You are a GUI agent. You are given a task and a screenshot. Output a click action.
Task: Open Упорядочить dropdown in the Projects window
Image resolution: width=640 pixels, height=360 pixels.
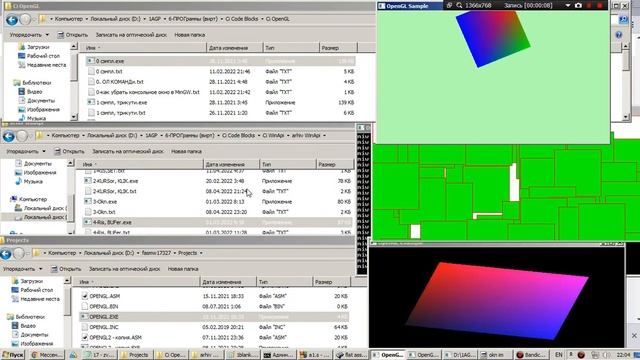(x=22, y=269)
